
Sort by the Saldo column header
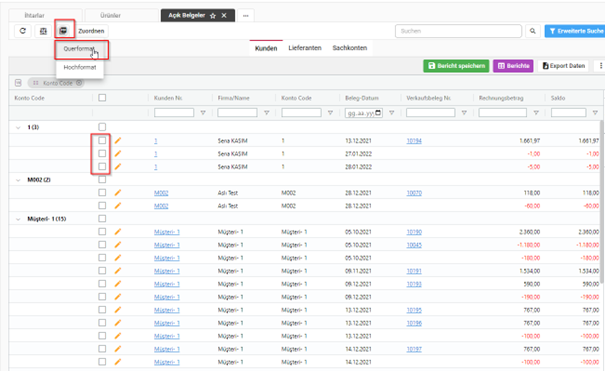tap(558, 98)
